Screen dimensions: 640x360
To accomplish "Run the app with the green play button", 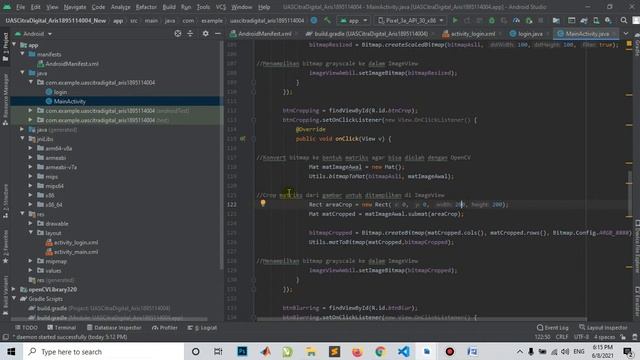I will coord(455,20).
